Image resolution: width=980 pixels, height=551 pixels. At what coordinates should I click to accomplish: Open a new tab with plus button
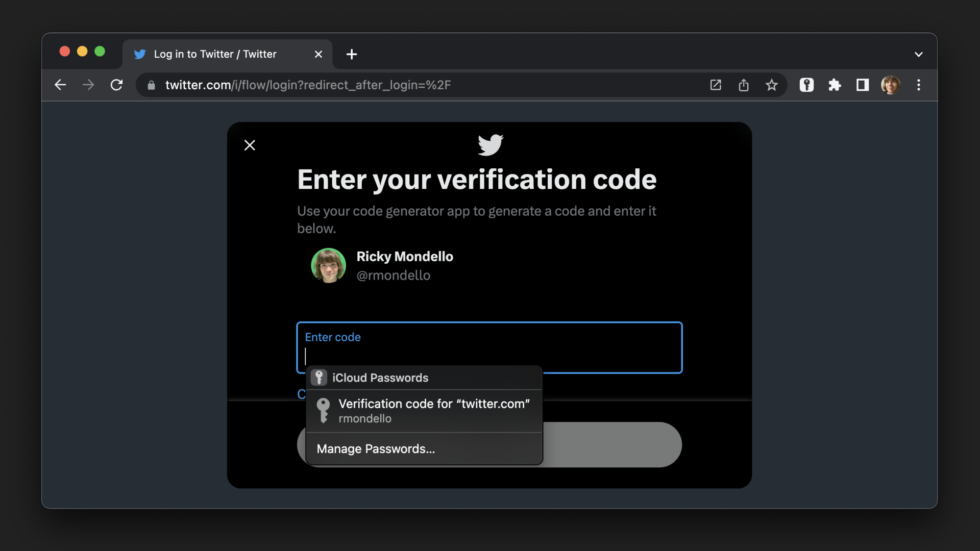click(x=352, y=55)
